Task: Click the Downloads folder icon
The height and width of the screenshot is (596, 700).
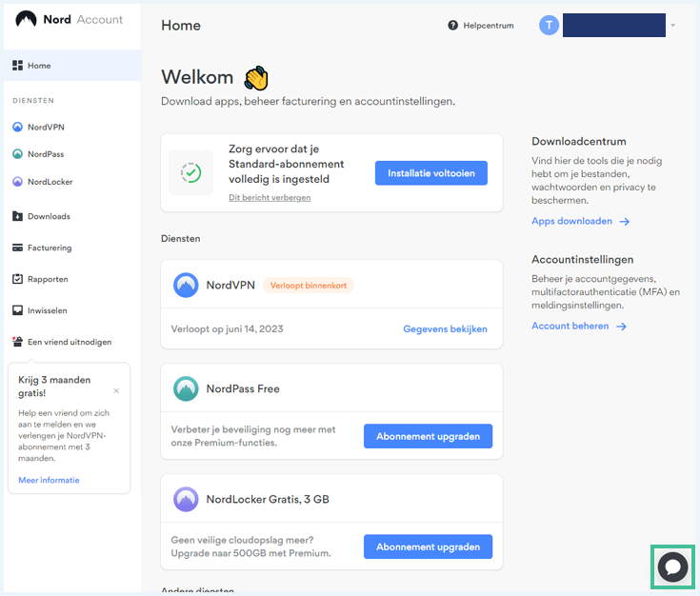Action: [x=17, y=216]
